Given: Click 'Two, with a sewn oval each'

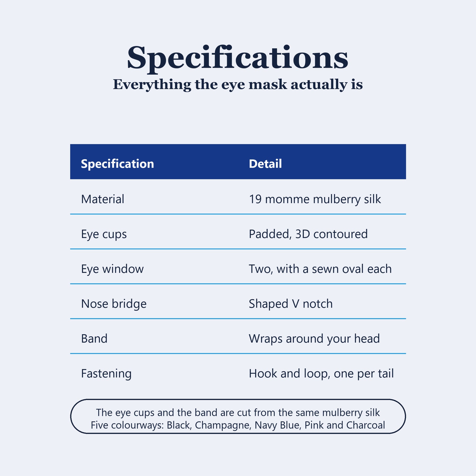Looking at the screenshot, I should pyautogui.click(x=320, y=269).
